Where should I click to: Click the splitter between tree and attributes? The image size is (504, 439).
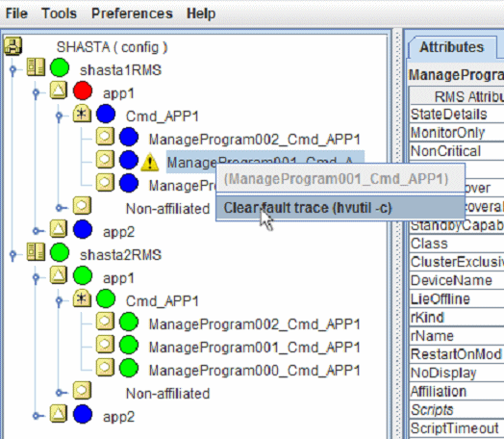click(397, 234)
